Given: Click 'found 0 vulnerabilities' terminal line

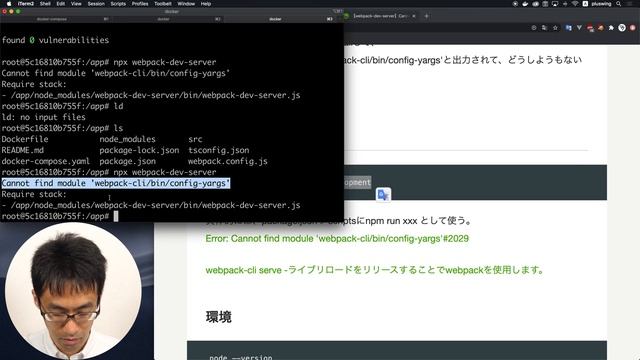Looking at the screenshot, I should [x=56, y=40].
